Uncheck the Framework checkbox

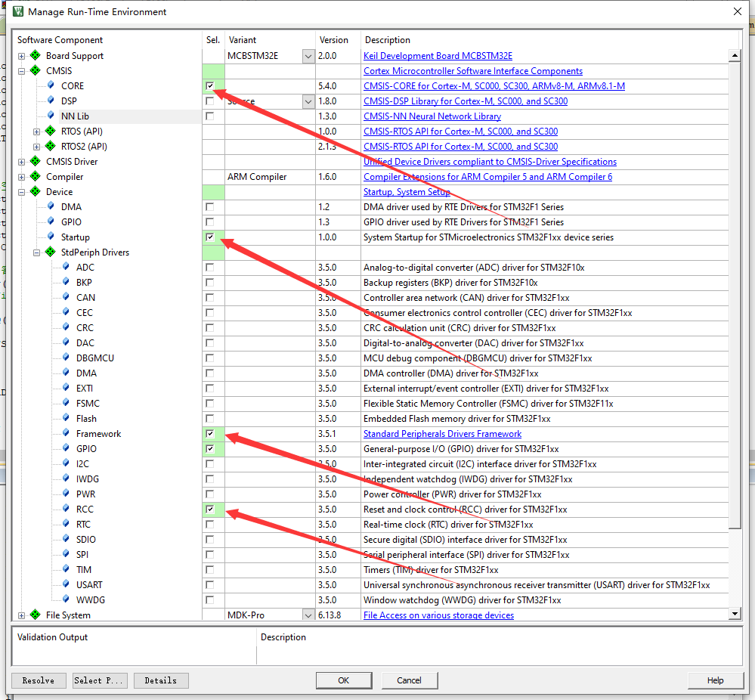coord(209,434)
